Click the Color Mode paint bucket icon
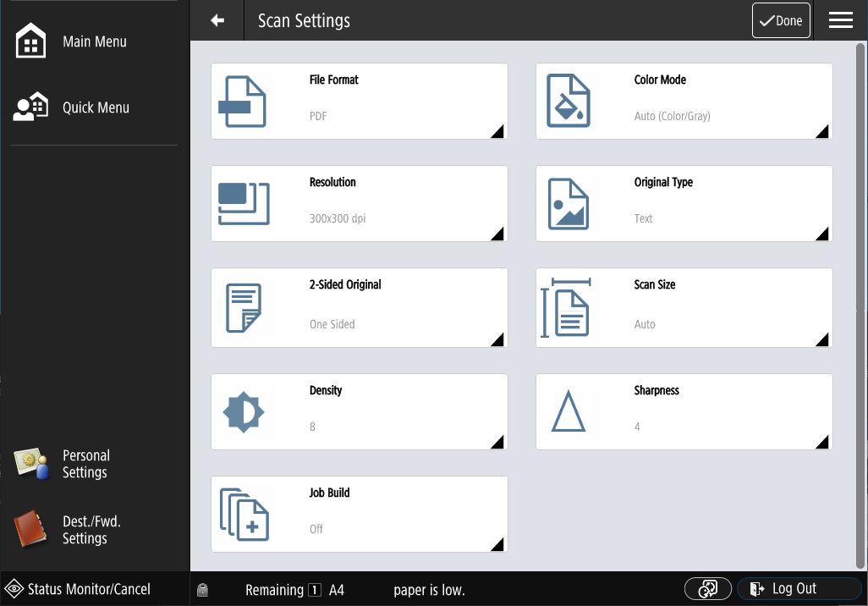 [568, 102]
